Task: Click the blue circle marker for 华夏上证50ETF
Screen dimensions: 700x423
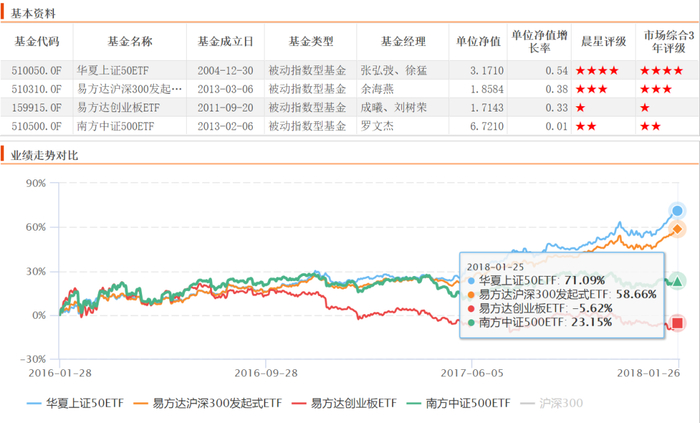Action: [677, 211]
